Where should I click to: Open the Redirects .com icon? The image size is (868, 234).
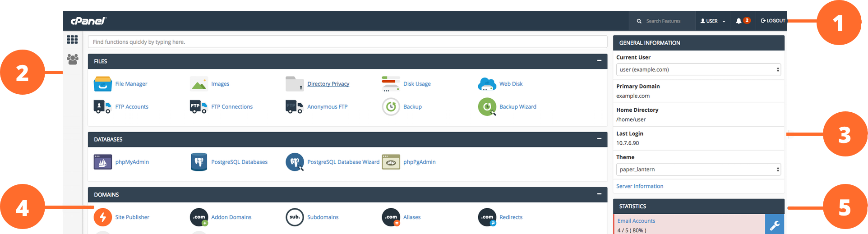(487, 217)
